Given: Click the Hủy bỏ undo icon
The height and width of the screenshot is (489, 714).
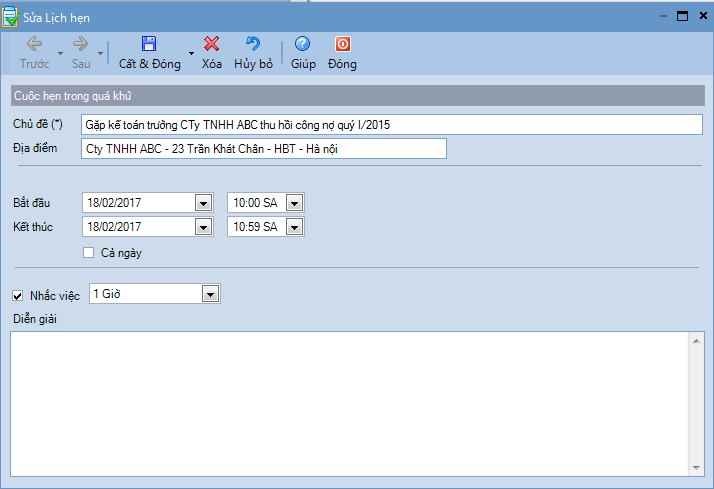Looking at the screenshot, I should point(253,44).
